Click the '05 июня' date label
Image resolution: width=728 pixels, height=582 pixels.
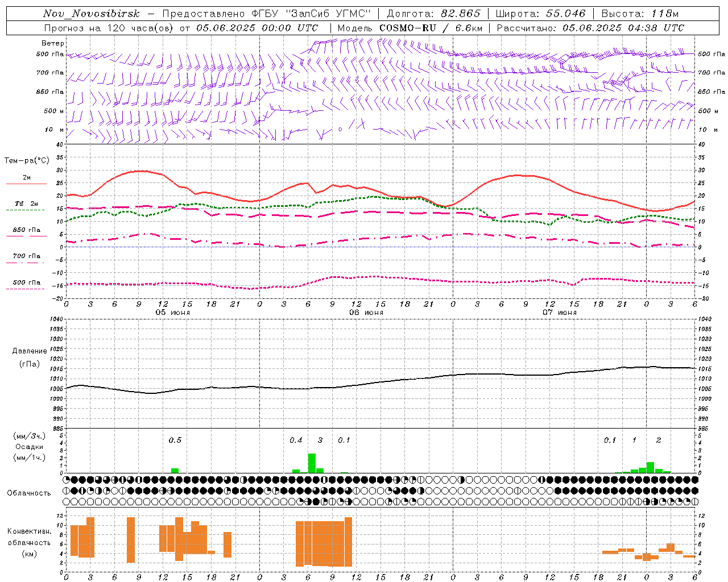[x=173, y=312]
